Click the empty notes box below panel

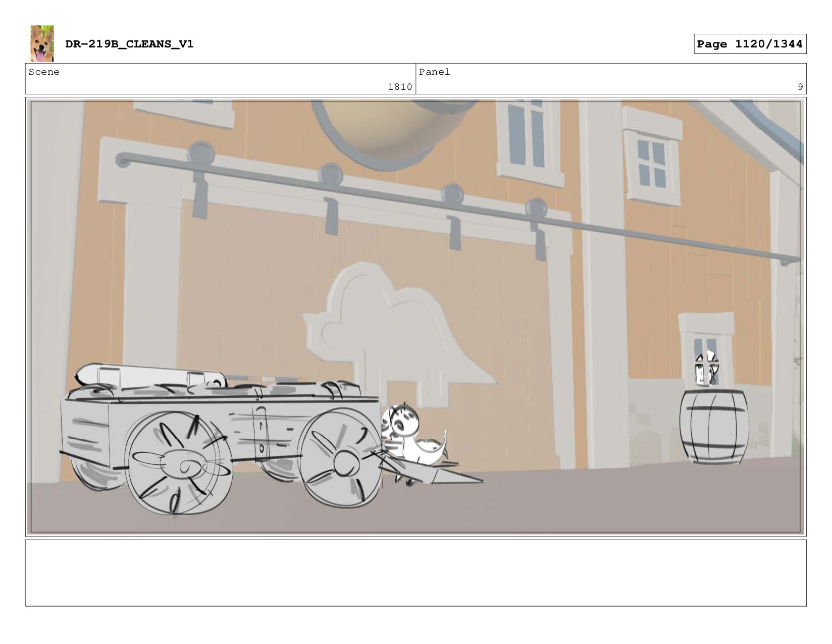[x=415, y=573]
